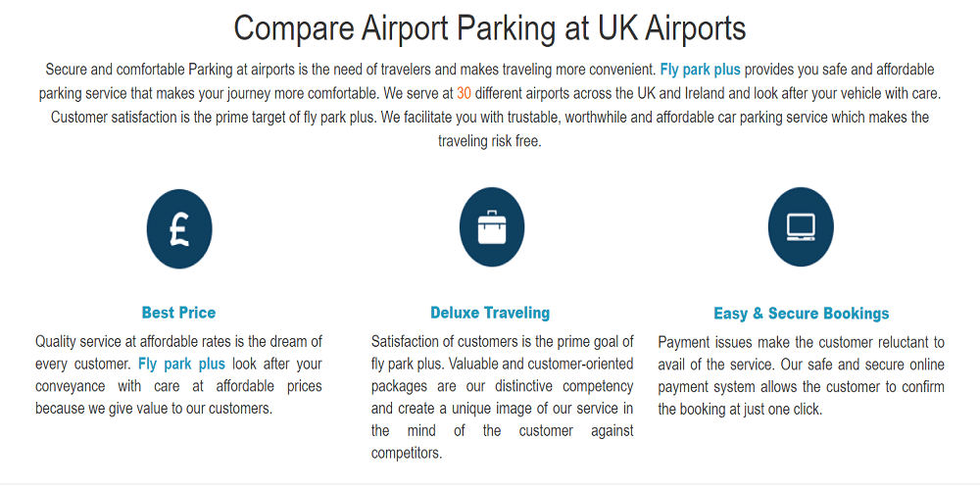The width and height of the screenshot is (980, 490).
Task: Click "booking at just one click" text
Action: coord(740,409)
